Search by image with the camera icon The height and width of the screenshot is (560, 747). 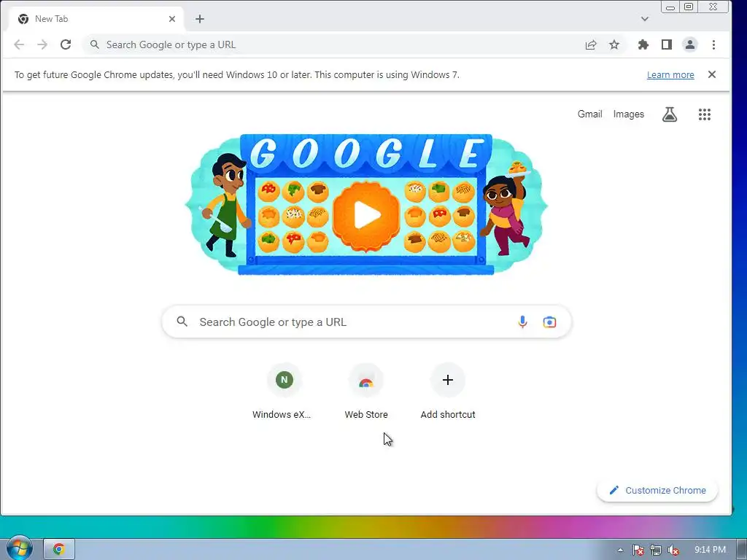549,322
